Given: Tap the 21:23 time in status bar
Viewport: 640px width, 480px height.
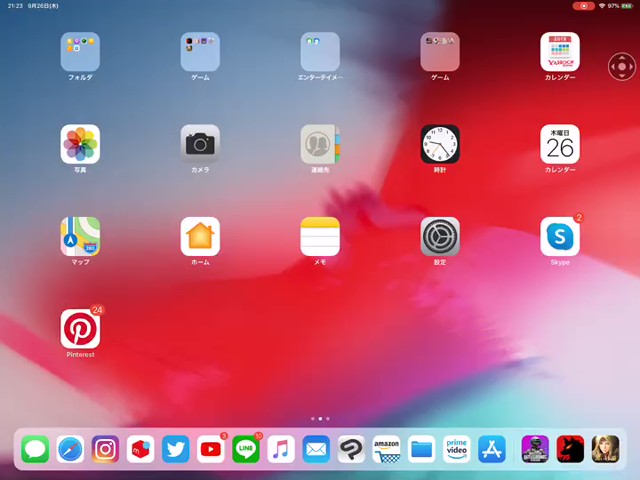Looking at the screenshot, I should pos(15,6).
